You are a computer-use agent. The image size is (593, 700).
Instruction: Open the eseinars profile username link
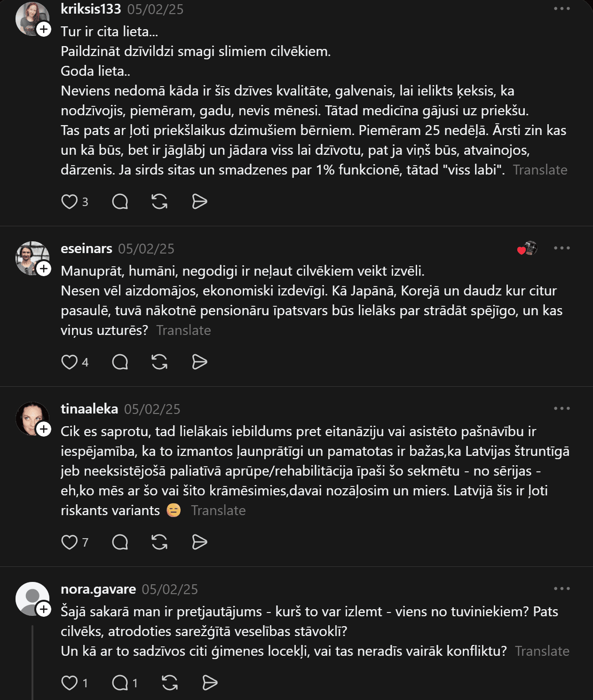pos(87,248)
